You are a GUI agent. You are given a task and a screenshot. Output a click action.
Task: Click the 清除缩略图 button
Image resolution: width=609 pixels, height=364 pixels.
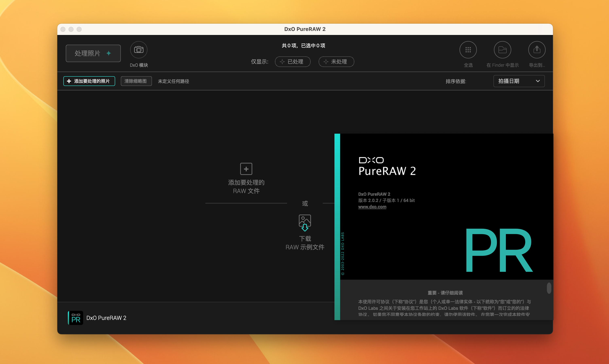[136, 81]
